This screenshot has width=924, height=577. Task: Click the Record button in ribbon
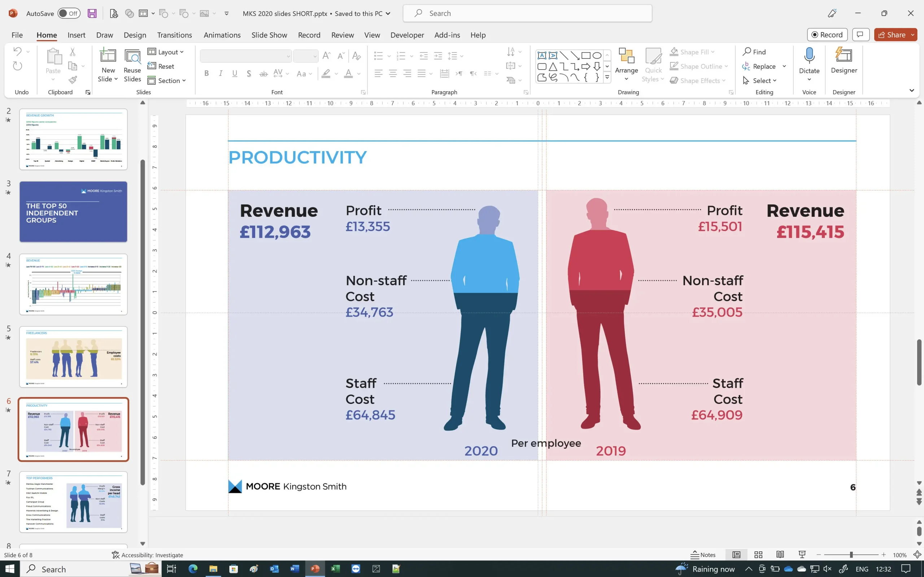pos(827,35)
